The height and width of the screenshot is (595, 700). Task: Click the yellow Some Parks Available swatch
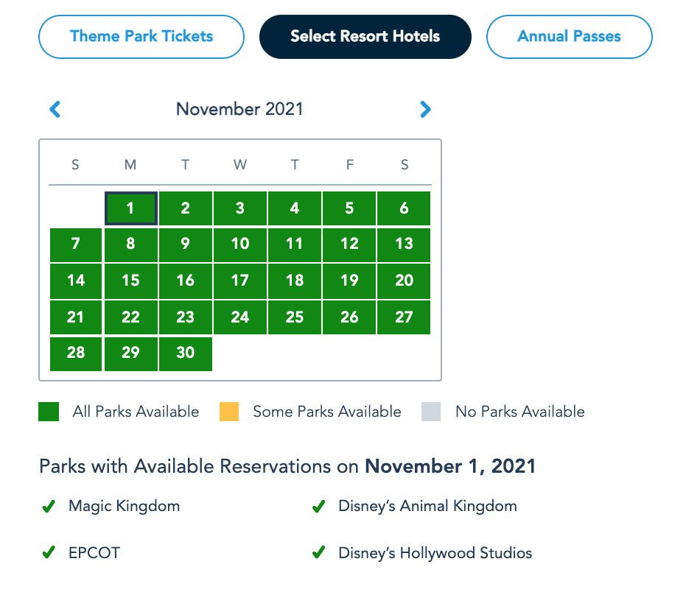pos(229,412)
